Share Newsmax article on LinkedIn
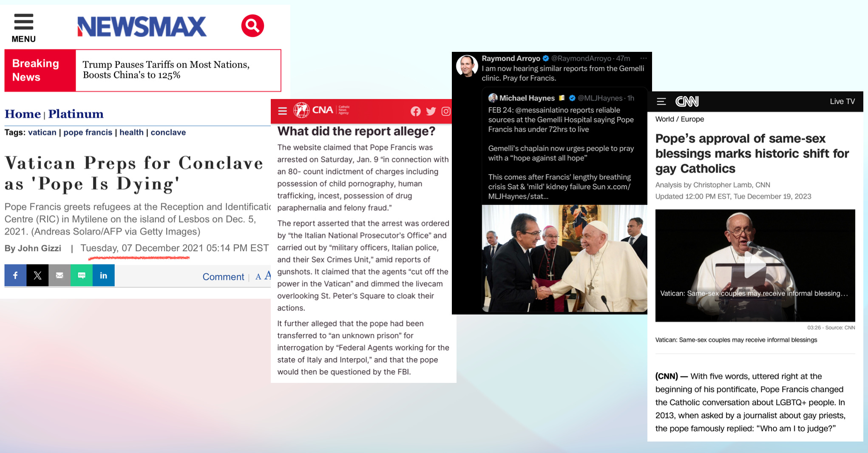Screen dimensions: 868x453 103,275
